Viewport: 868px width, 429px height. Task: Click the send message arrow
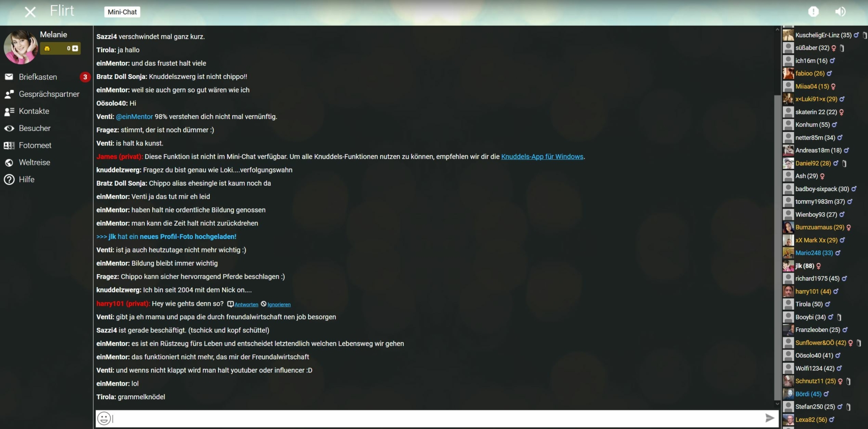770,418
